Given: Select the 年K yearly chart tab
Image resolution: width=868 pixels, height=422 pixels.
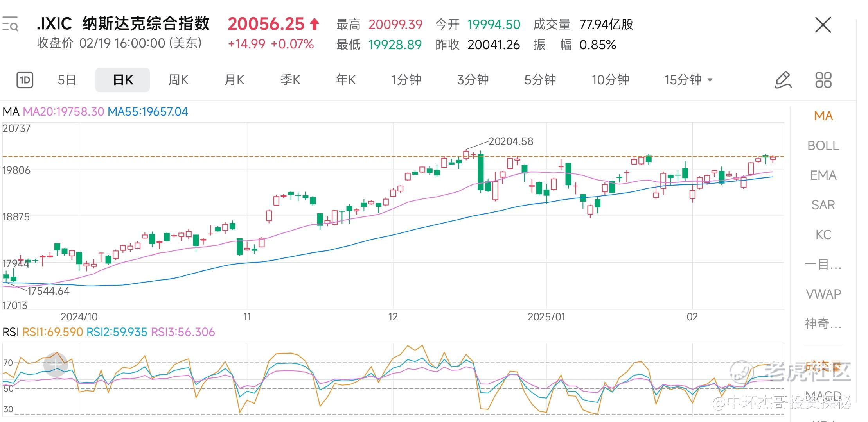Looking at the screenshot, I should tap(346, 80).
